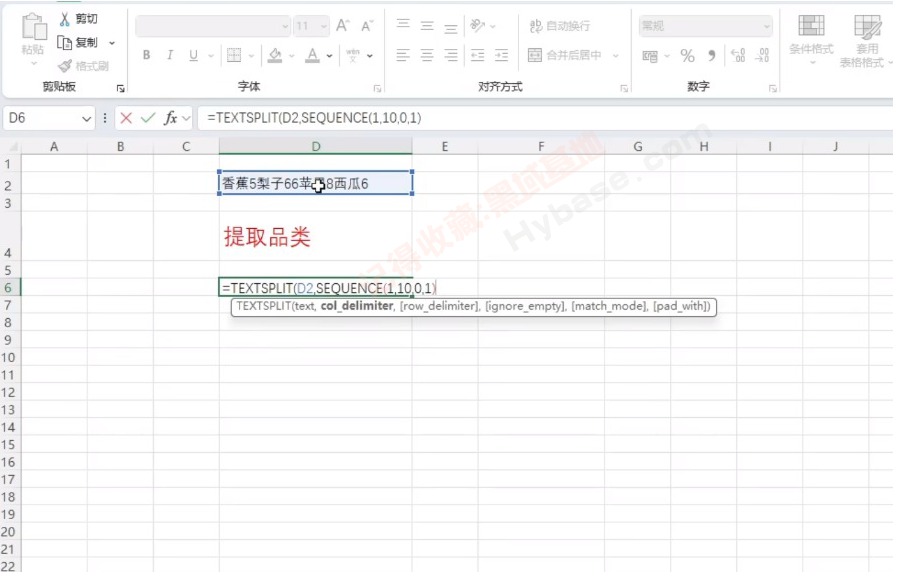898x586 pixels.
Task: Click the Borders icon
Action: tap(234, 55)
